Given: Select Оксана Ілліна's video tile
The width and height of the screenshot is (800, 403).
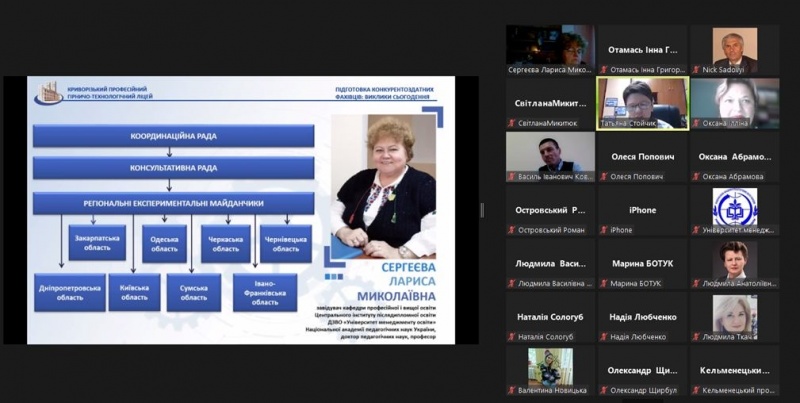Looking at the screenshot, I should pyautogui.click(x=735, y=102).
